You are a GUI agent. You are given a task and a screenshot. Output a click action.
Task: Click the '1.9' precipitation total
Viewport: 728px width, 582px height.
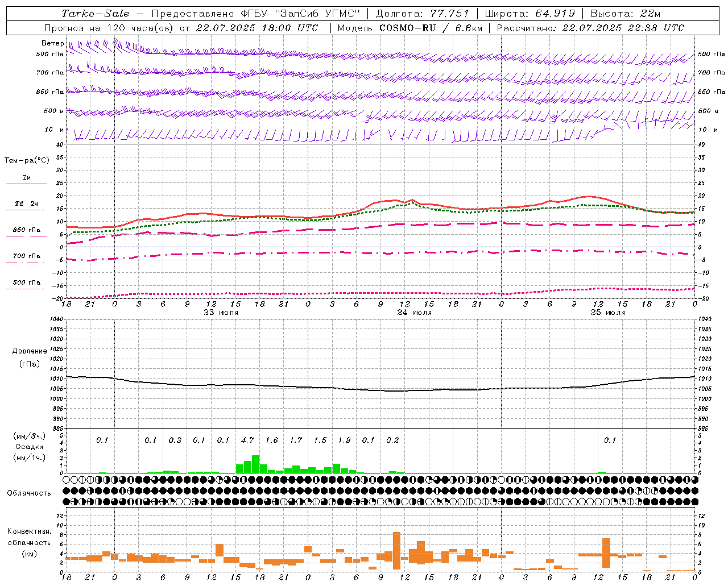pyautogui.click(x=344, y=440)
